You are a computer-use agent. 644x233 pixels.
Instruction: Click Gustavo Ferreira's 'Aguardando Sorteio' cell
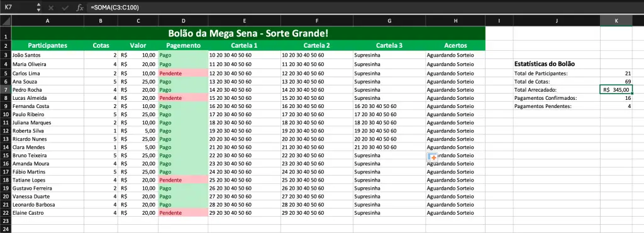[455, 188]
